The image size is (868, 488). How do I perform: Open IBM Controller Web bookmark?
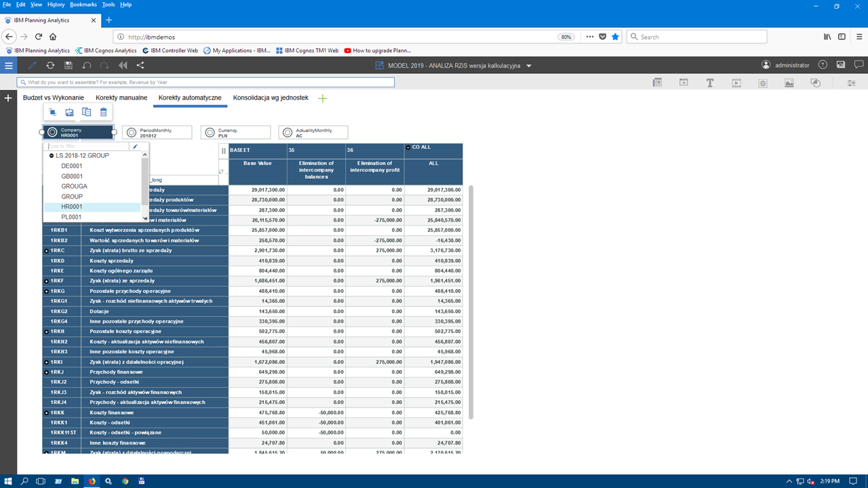[x=170, y=50]
